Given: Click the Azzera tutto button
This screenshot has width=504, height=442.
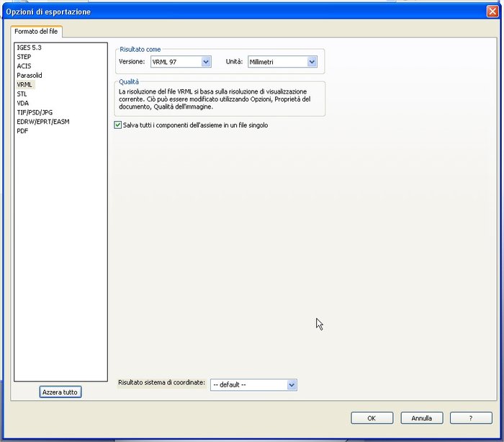Looking at the screenshot, I should point(60,392).
